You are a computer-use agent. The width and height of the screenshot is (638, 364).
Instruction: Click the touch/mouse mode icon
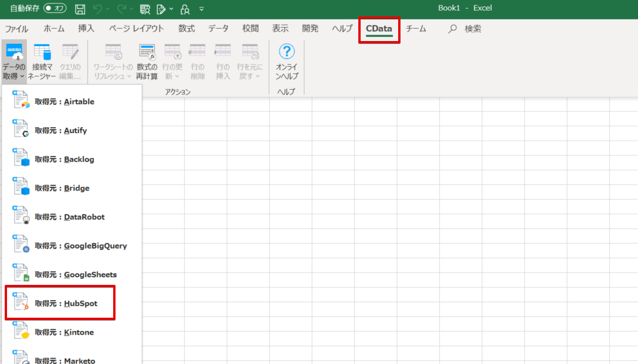coord(185,9)
